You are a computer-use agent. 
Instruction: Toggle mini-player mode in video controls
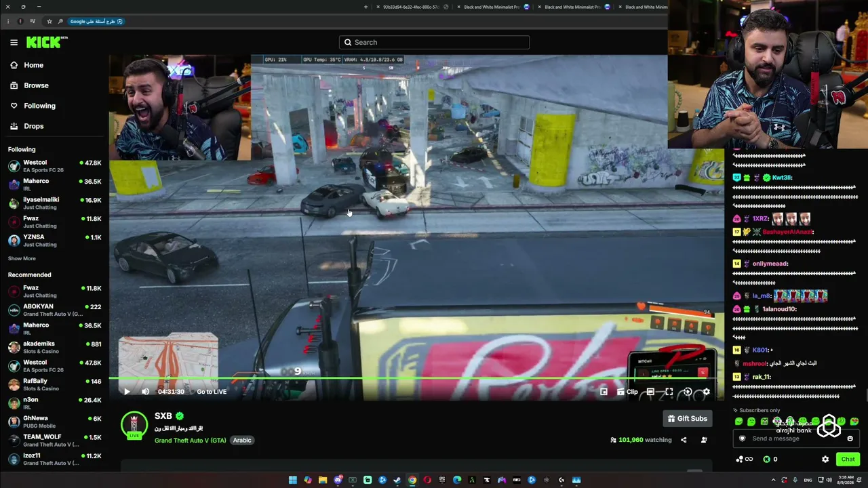tap(604, 392)
